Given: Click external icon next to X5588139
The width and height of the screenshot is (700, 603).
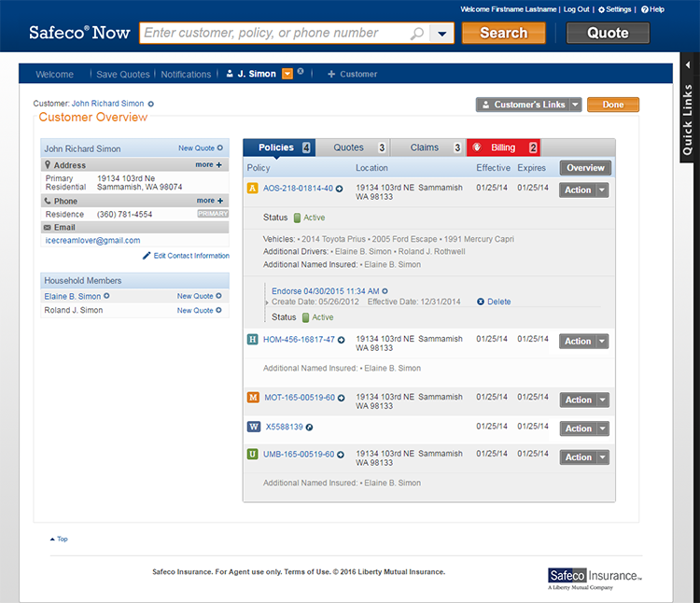Looking at the screenshot, I should point(309,428).
